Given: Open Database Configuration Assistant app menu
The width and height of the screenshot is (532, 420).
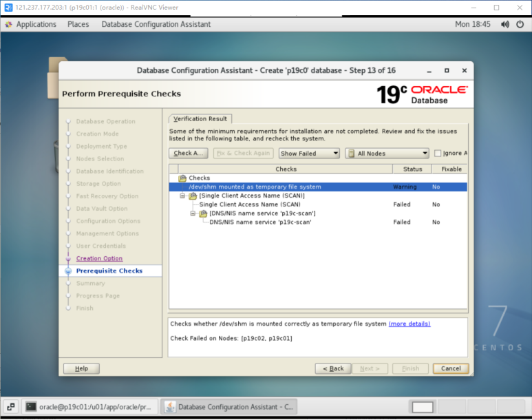Looking at the screenshot, I should (156, 25).
